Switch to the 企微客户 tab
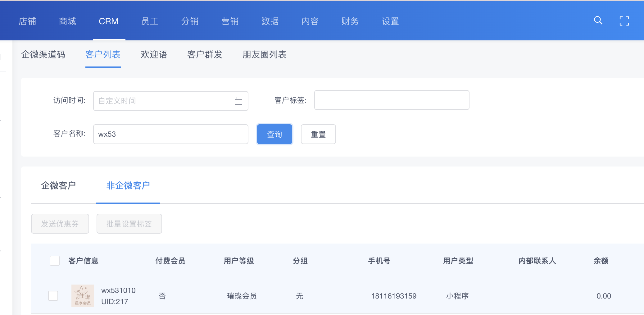The width and height of the screenshot is (644, 315). [58, 185]
